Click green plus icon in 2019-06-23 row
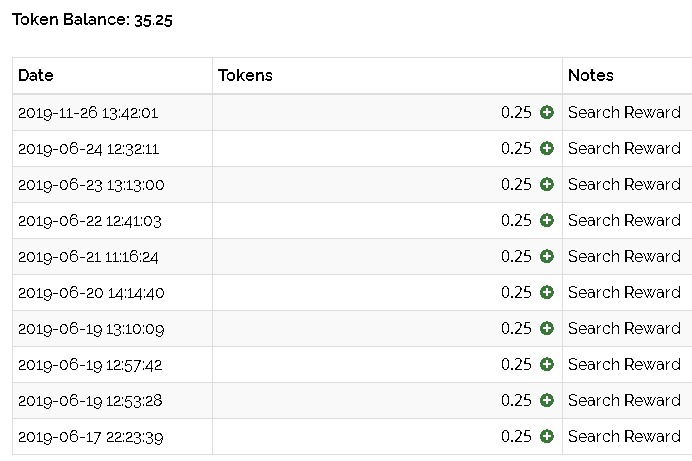Screen dimensions: 692x461 coord(546,184)
